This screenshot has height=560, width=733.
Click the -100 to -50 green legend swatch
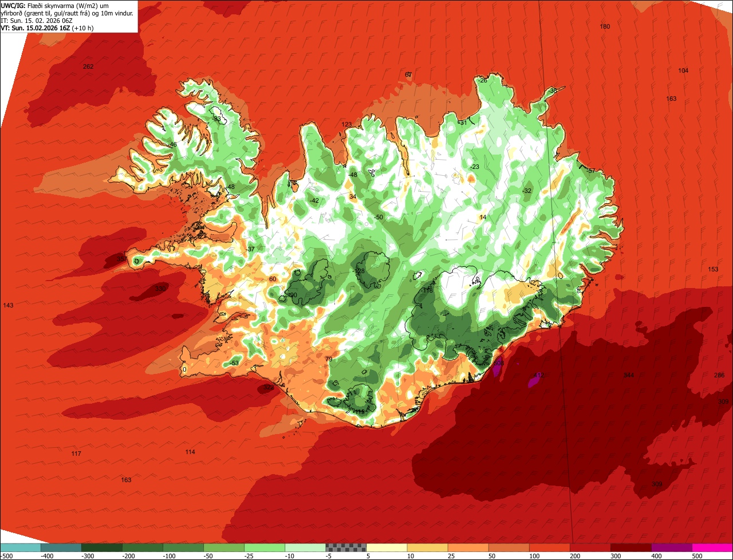[183, 547]
